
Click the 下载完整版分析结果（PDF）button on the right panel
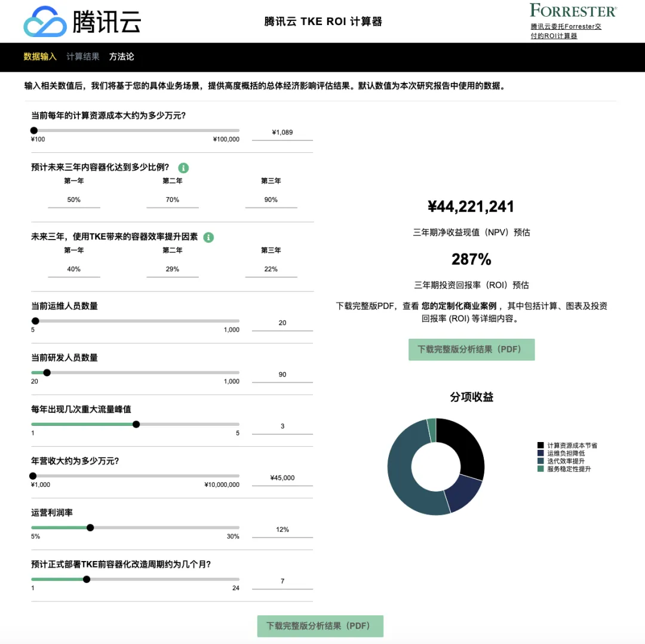(x=471, y=349)
